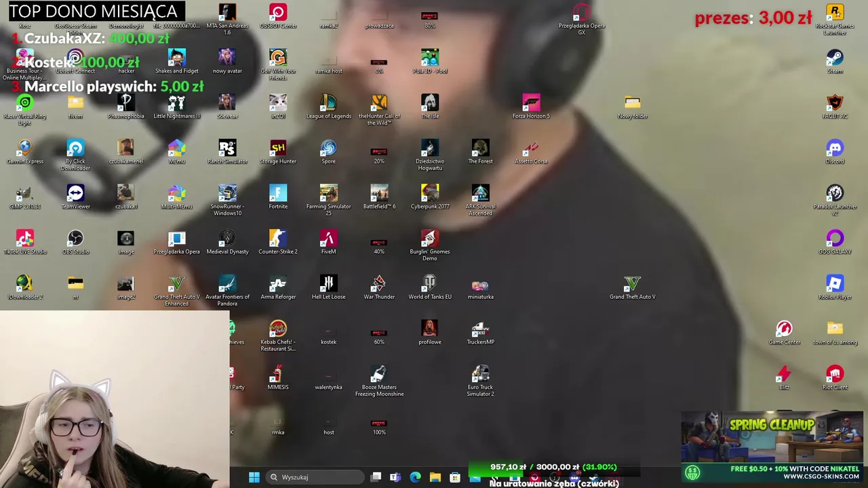The height and width of the screenshot is (488, 868).
Task: Launch Microsoft Edge from taskbar
Action: 415,477
